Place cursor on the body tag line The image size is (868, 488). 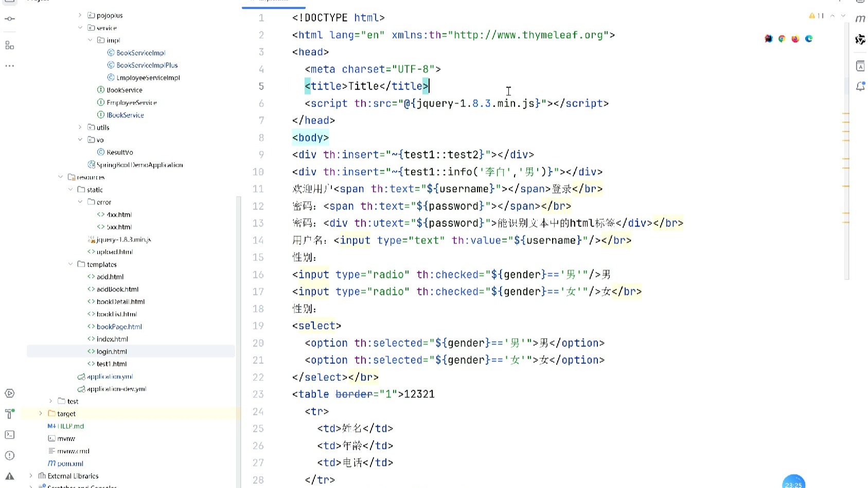310,137
